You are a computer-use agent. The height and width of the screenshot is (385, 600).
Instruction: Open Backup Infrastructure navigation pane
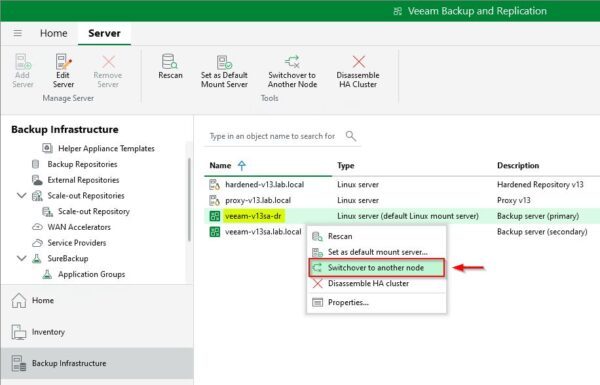pyautogui.click(x=97, y=363)
